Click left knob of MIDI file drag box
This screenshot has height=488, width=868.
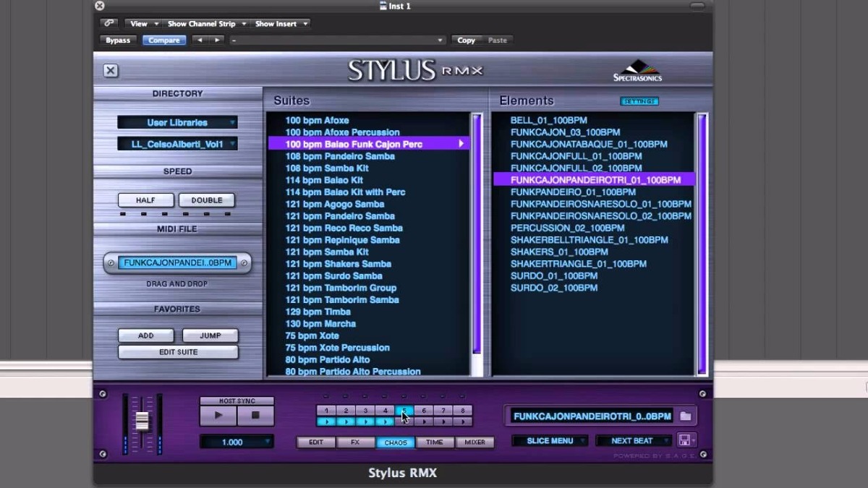(x=111, y=263)
